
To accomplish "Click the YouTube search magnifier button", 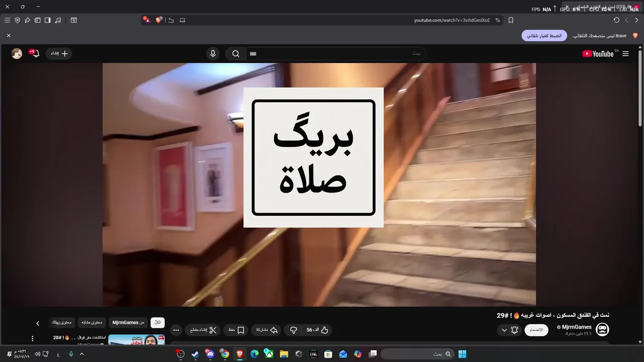I will 235,54.
